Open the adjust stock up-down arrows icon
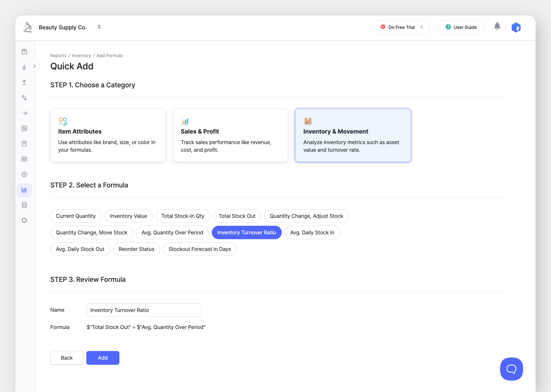This screenshot has width=551, height=392. point(24,98)
